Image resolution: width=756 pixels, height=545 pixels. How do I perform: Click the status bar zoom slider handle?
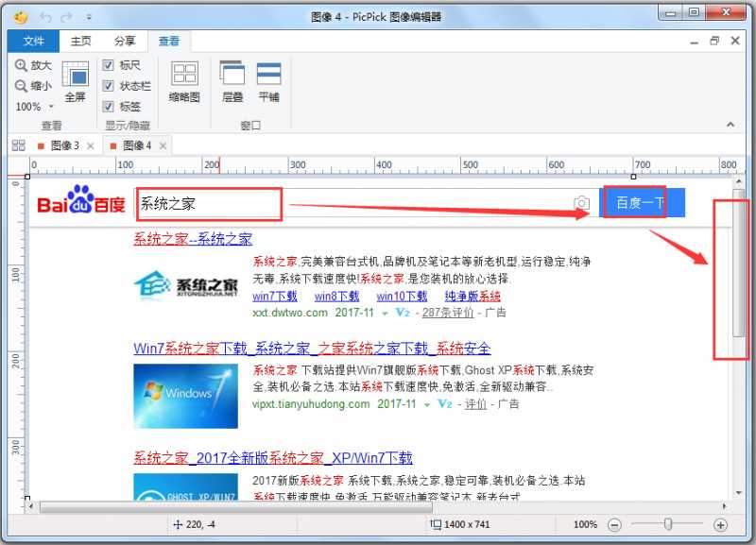point(668,524)
